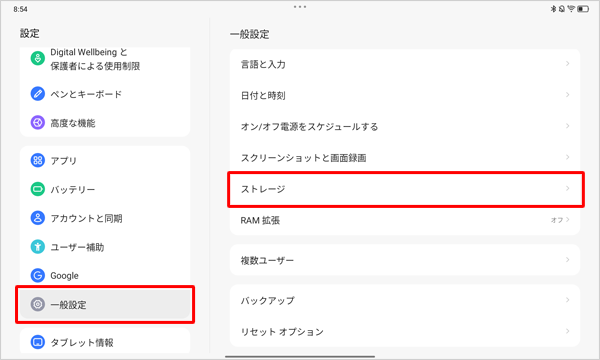Select Google in settings sidebar
Viewport: 600px width, 360px height.
point(105,275)
